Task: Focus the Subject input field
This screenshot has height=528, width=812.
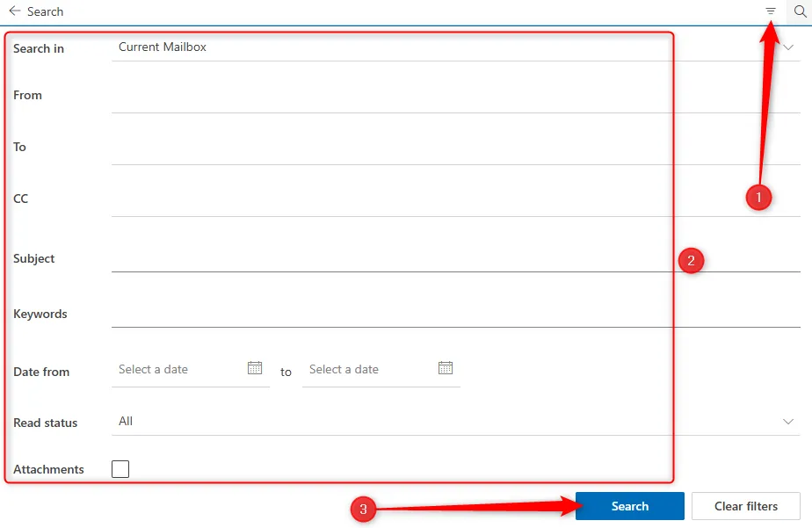Action: pos(456,257)
